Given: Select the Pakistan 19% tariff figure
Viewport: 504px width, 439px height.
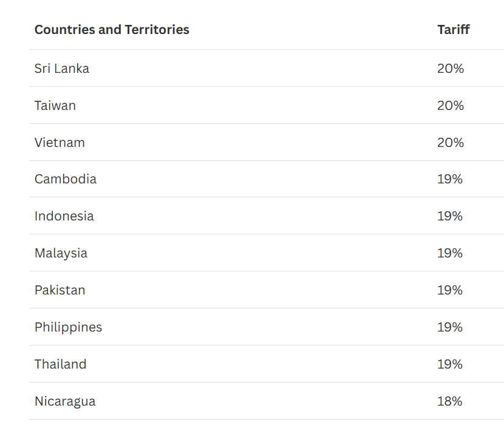Looking at the screenshot, I should coord(450,290).
